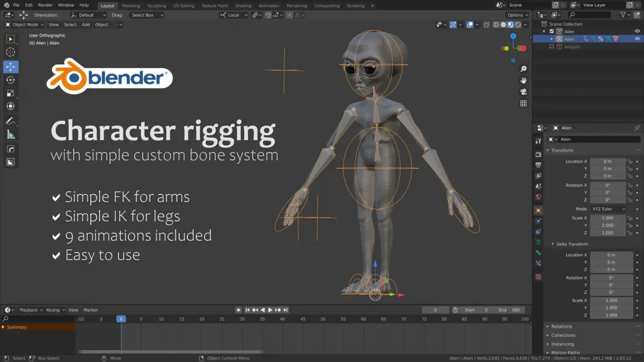Viewport: 644px width, 362px height.
Task: Switch to material preview shading
Action: point(511,25)
